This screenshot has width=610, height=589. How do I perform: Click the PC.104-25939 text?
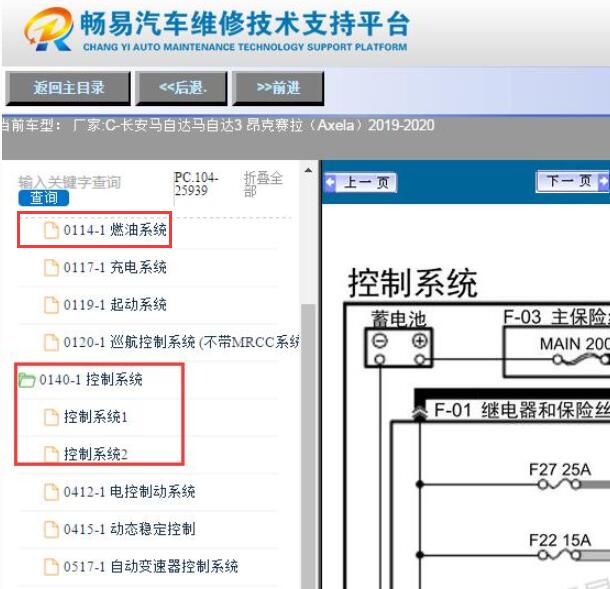(196, 184)
